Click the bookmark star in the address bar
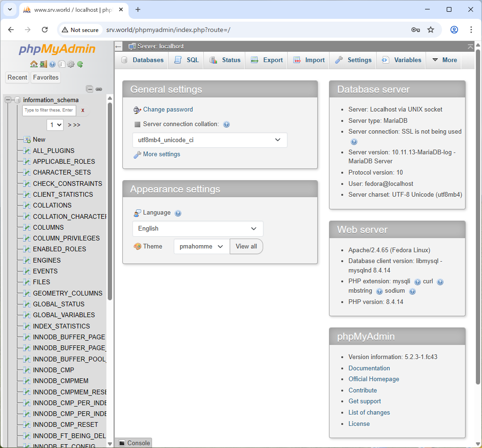Viewport: 482px width, 448px height. click(x=431, y=29)
